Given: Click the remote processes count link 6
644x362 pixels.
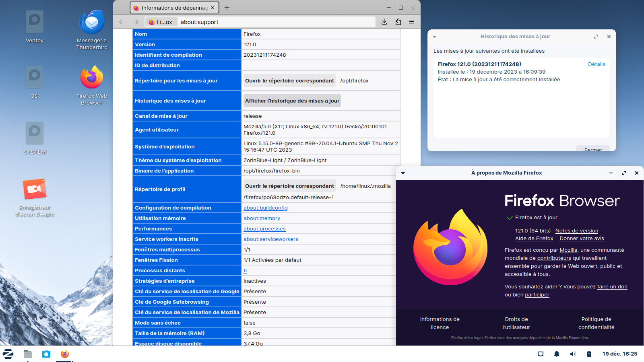Looking at the screenshot, I should point(245,271).
